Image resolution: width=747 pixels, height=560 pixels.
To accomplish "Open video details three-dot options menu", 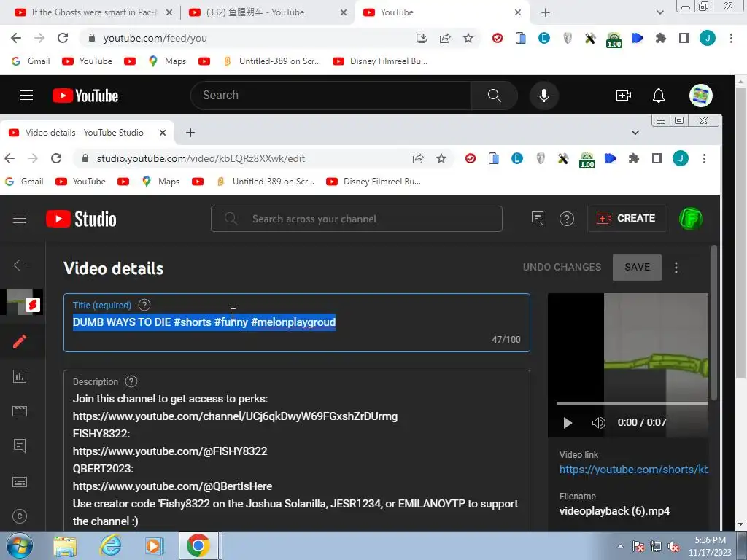I will tap(676, 267).
